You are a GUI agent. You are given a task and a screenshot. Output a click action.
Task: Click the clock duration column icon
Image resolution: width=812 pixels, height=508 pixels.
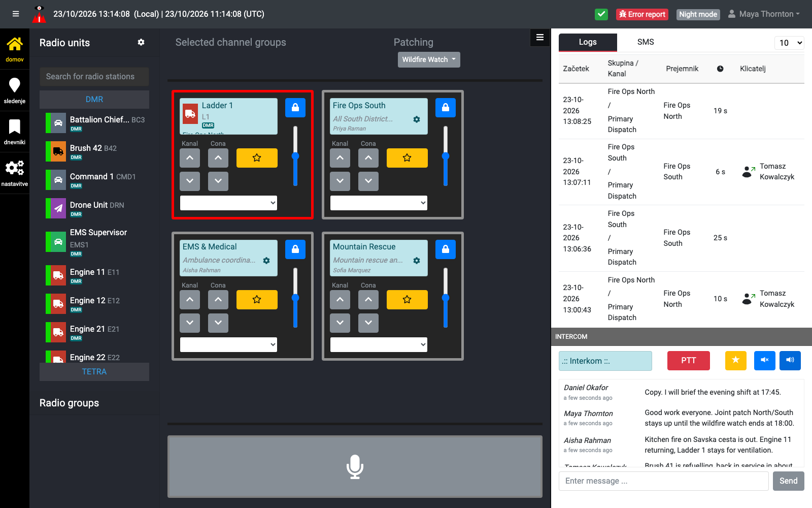click(x=720, y=69)
